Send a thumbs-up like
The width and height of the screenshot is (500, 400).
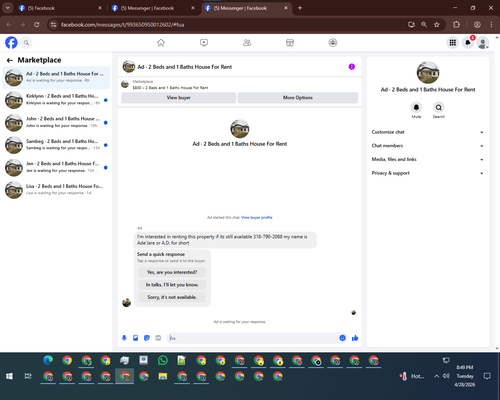click(355, 338)
